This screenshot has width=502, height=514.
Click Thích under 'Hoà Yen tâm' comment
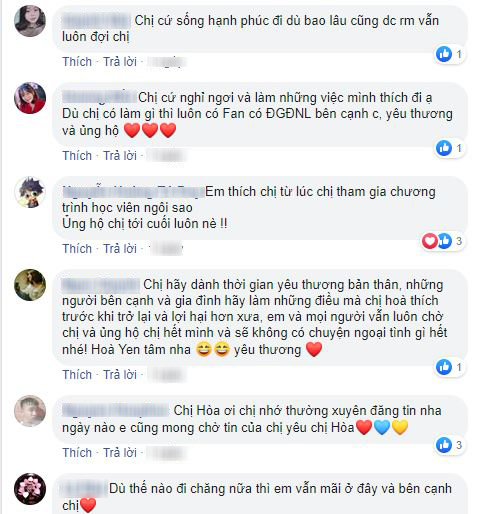point(77,375)
